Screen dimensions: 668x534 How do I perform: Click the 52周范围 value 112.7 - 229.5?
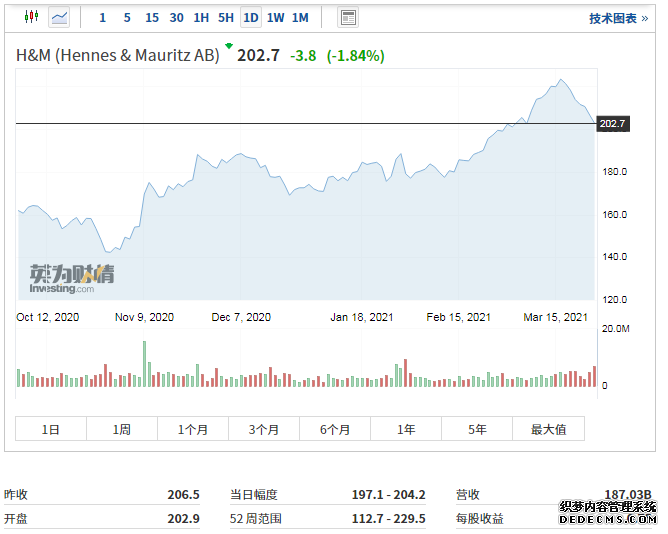point(389,519)
